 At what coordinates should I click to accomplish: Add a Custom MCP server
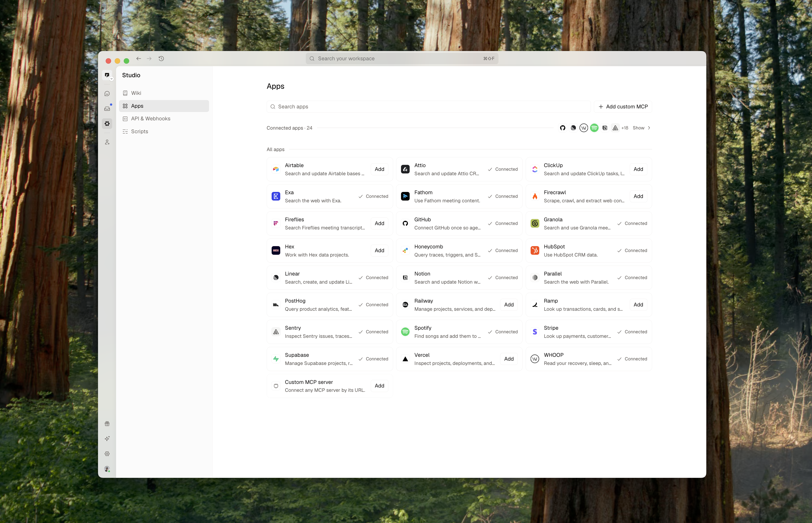(379, 386)
